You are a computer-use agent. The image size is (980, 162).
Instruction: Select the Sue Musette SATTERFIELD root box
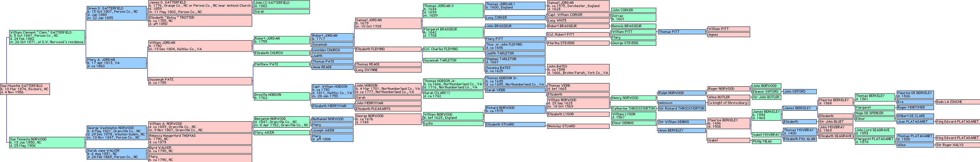click(x=25, y=89)
